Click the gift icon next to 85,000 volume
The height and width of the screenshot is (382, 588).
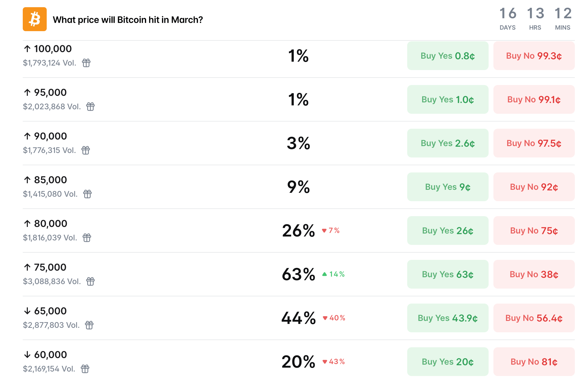click(87, 194)
